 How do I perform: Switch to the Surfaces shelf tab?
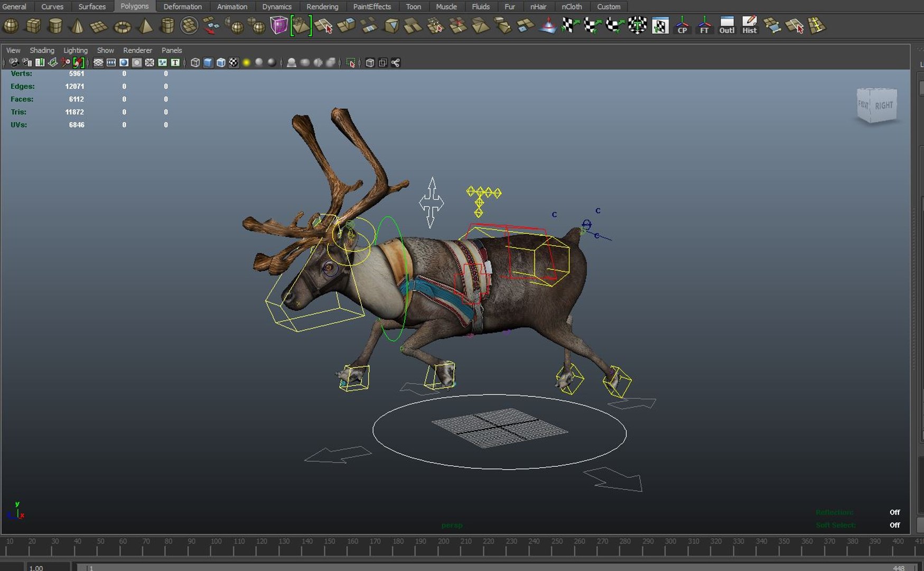point(92,6)
